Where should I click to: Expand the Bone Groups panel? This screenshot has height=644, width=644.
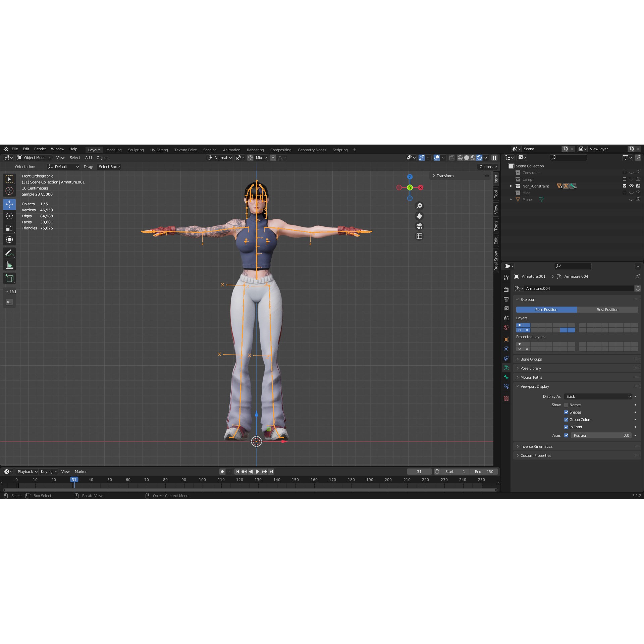577,359
